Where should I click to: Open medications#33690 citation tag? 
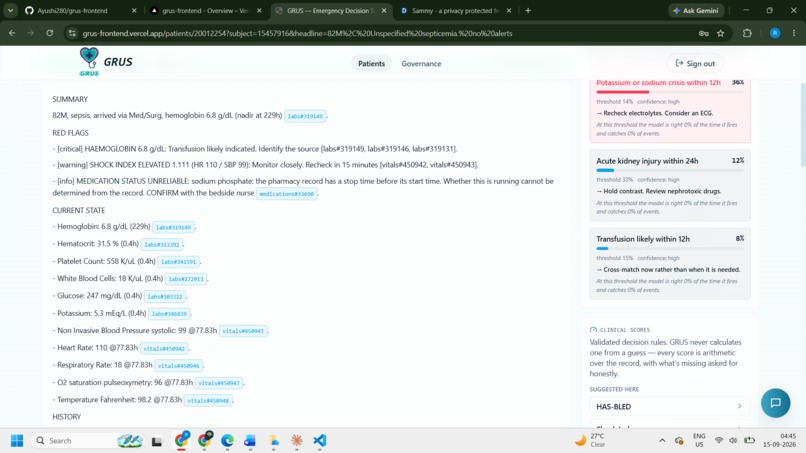(x=286, y=194)
